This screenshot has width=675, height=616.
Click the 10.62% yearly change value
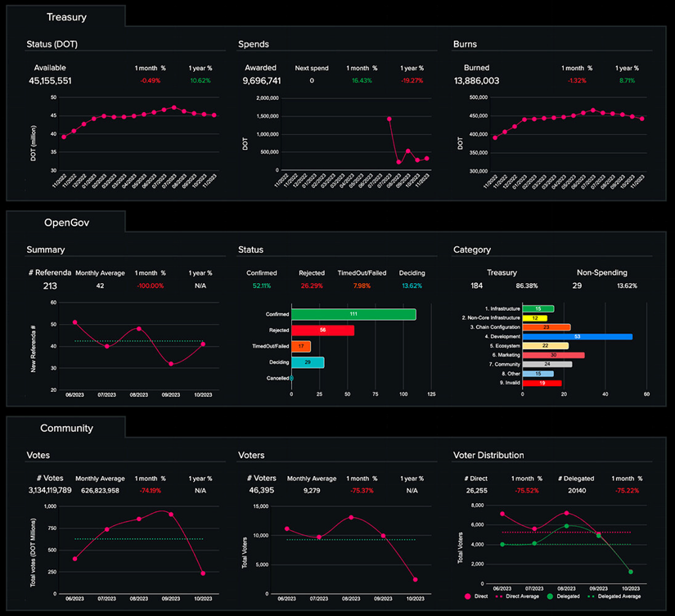[x=200, y=80]
